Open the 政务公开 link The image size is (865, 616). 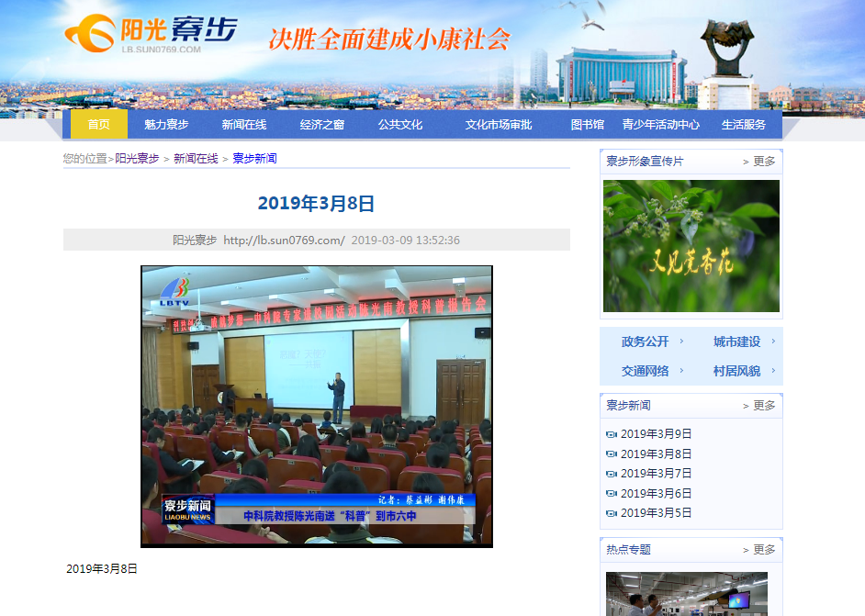[645, 342]
